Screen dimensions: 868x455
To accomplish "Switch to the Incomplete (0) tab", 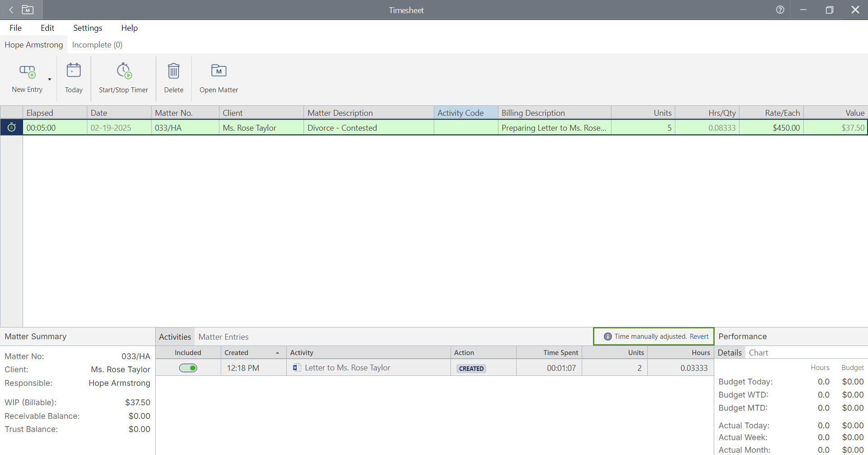I will click(x=97, y=45).
